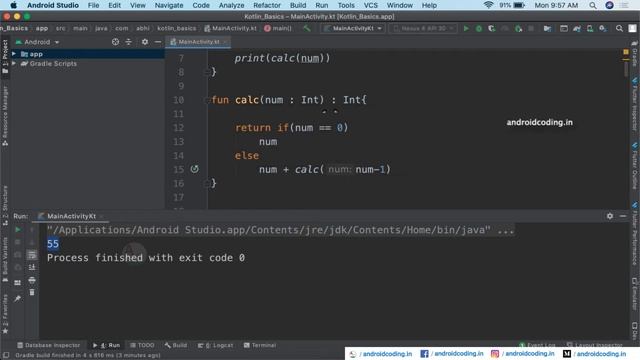Click the editor vertical scrollbar
Screen dimensions: 640x360
coord(626,68)
